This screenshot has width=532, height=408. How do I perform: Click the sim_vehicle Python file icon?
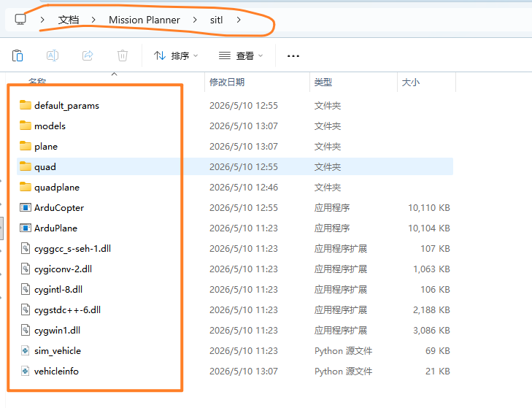coord(26,350)
